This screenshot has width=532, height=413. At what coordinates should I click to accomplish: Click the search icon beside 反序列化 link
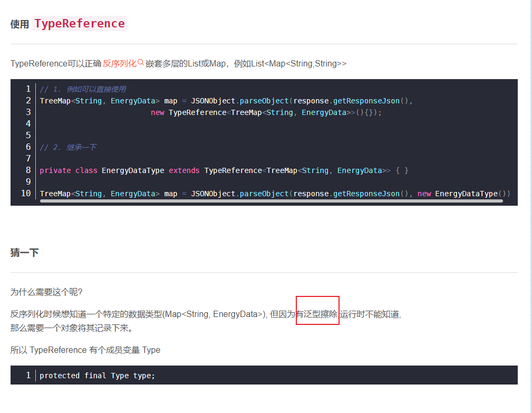(141, 62)
